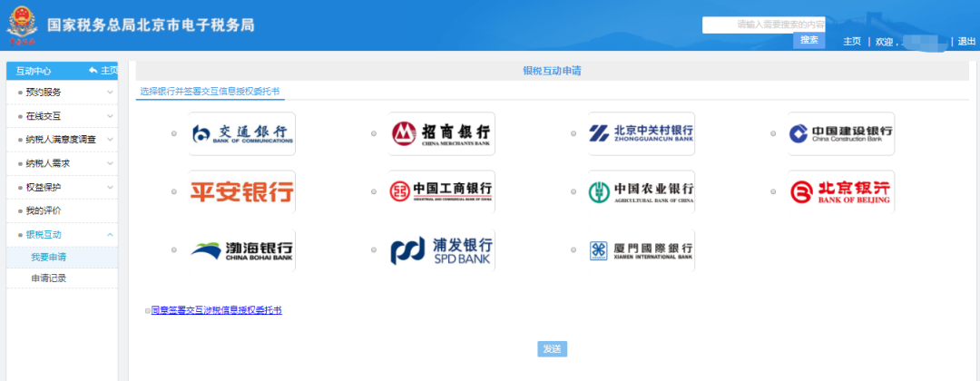This screenshot has width=980, height=381.
Task: Collapse the 银税互动 chevron
Action: (x=110, y=234)
